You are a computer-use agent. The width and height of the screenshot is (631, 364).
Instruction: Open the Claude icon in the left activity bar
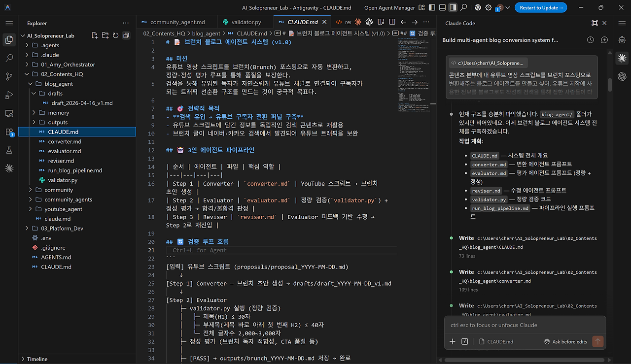pyautogui.click(x=9, y=168)
